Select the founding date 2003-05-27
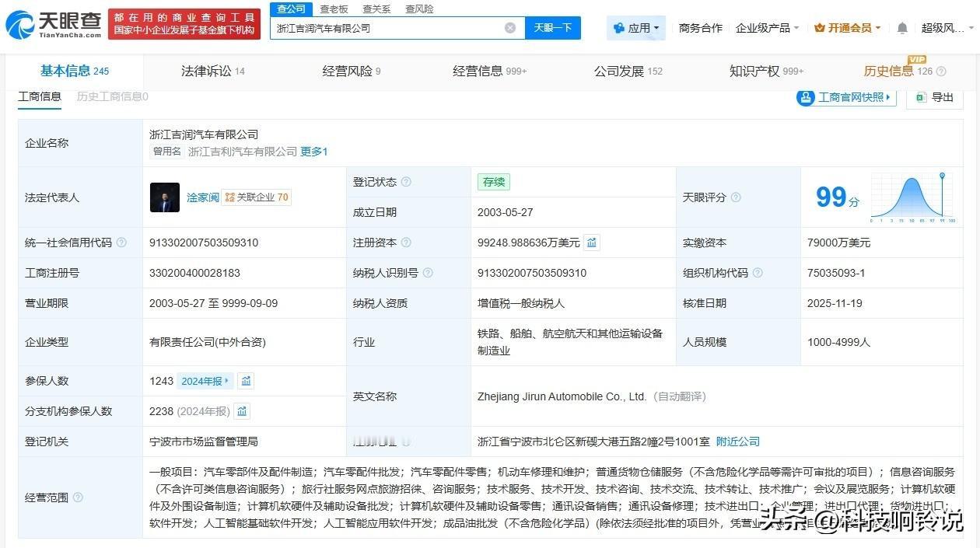This screenshot has height=548, width=980. pos(506,212)
